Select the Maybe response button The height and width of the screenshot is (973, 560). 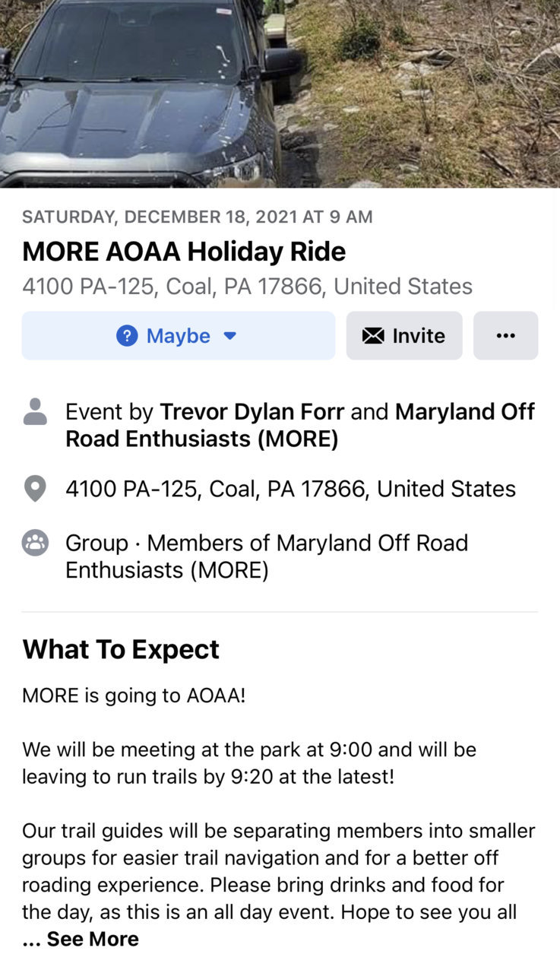(179, 335)
